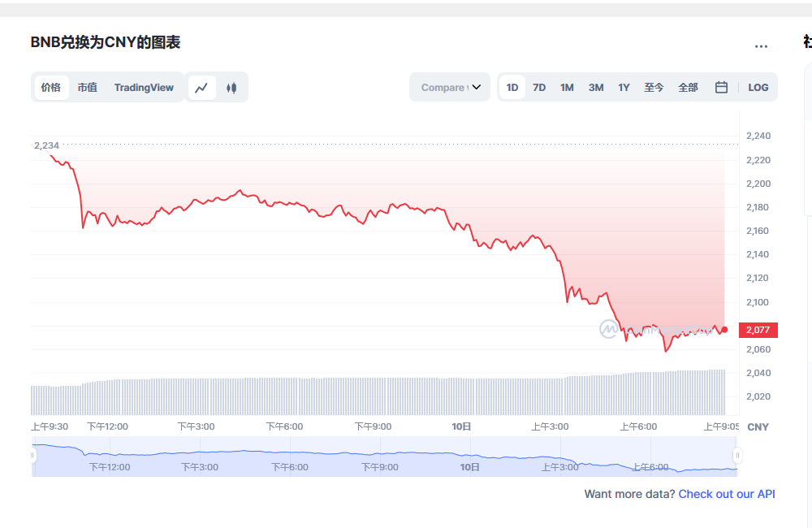Expand the Compare dropdown
Screen dimensions: 812x528
[x=450, y=87]
